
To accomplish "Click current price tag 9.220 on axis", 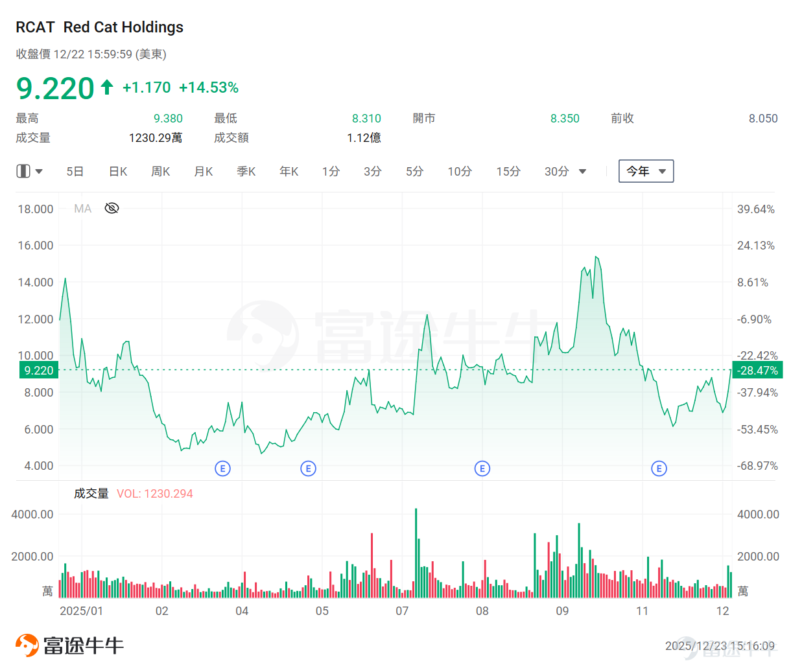I will [39, 370].
